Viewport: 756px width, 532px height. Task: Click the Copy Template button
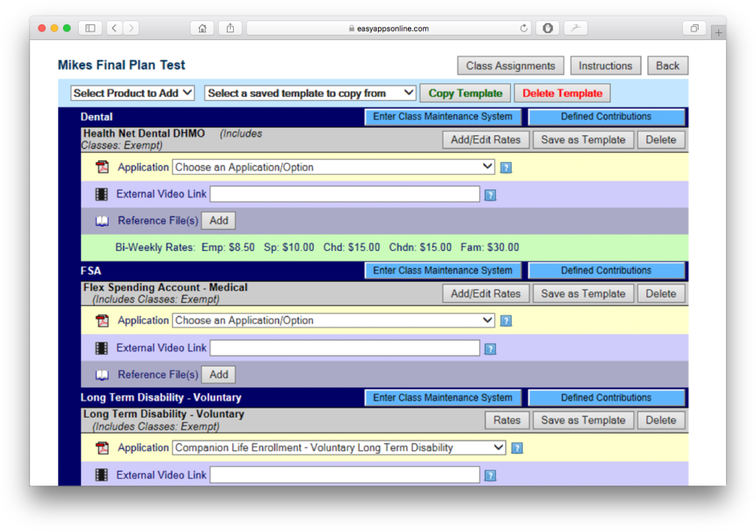[465, 92]
